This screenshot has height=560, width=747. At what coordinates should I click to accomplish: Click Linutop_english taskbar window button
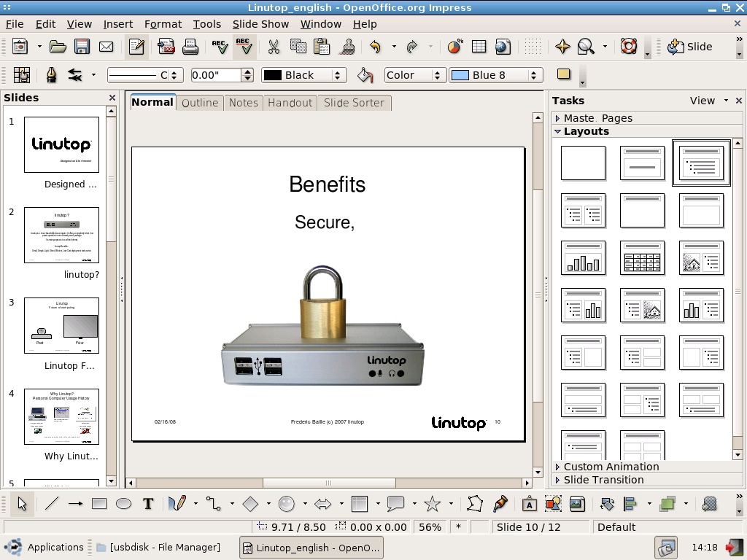tap(311, 548)
